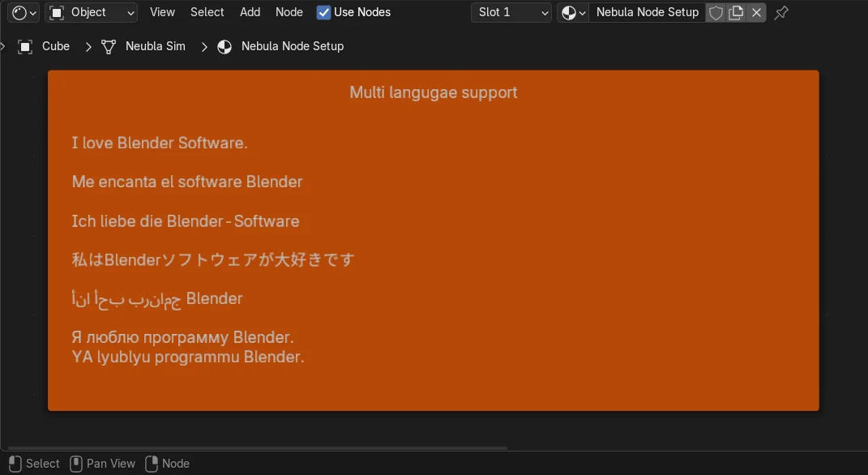The height and width of the screenshot is (475, 868).
Task: Select the orange Multi langugae support frame
Action: [x=434, y=92]
